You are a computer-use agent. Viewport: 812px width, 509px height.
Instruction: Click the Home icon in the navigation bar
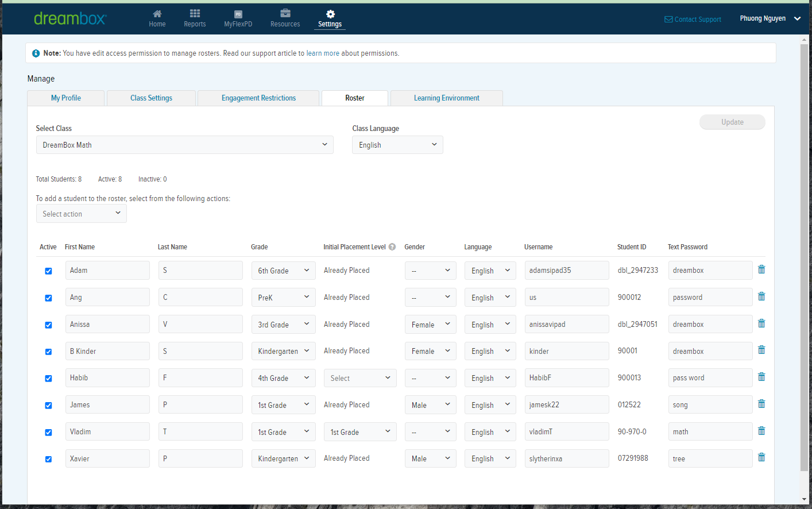pos(157,14)
